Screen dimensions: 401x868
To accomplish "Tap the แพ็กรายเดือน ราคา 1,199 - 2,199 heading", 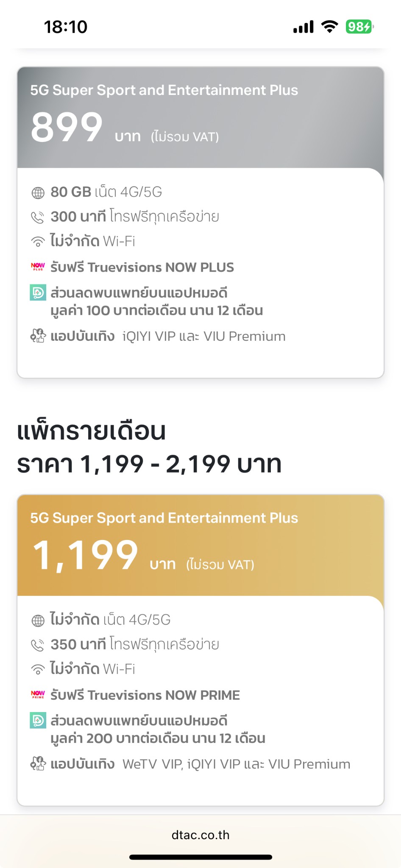I will point(149,448).
